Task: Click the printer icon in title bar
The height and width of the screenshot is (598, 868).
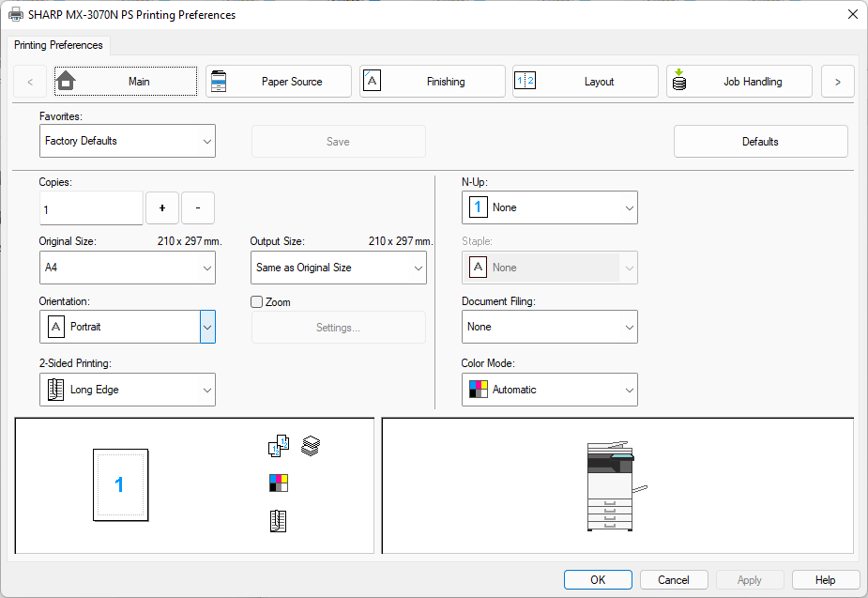Action: coord(16,15)
